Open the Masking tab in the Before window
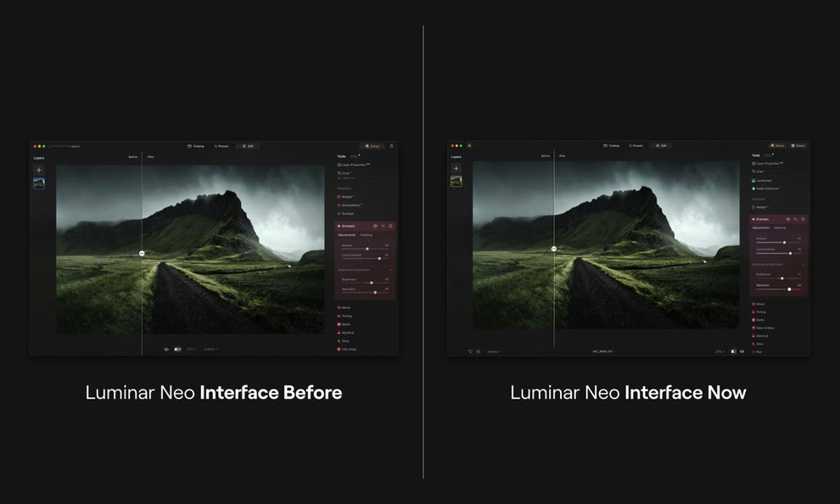This screenshot has height=504, width=840. (367, 234)
